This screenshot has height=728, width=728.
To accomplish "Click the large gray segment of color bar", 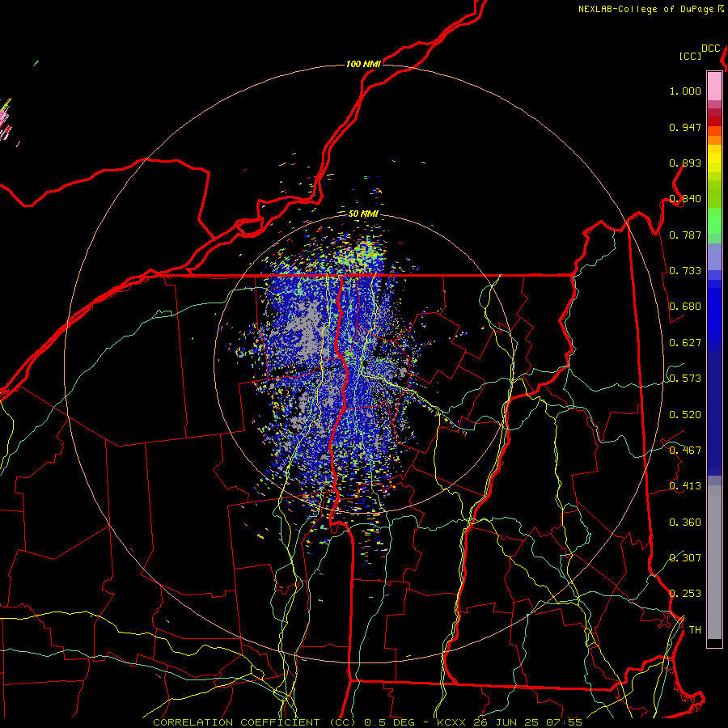I will pos(714,562).
